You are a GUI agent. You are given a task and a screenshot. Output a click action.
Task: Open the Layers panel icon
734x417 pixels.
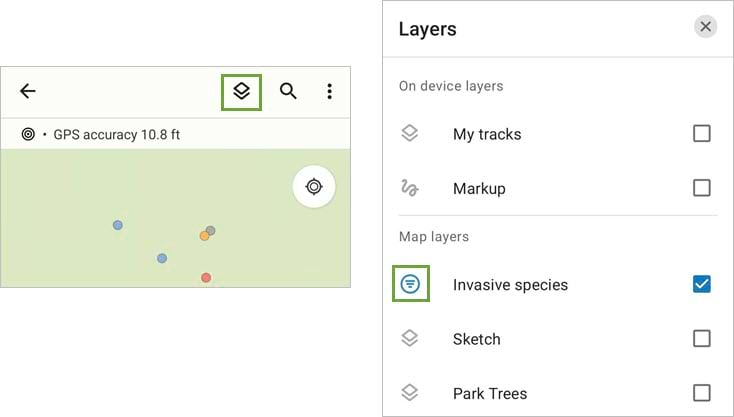coord(241,92)
